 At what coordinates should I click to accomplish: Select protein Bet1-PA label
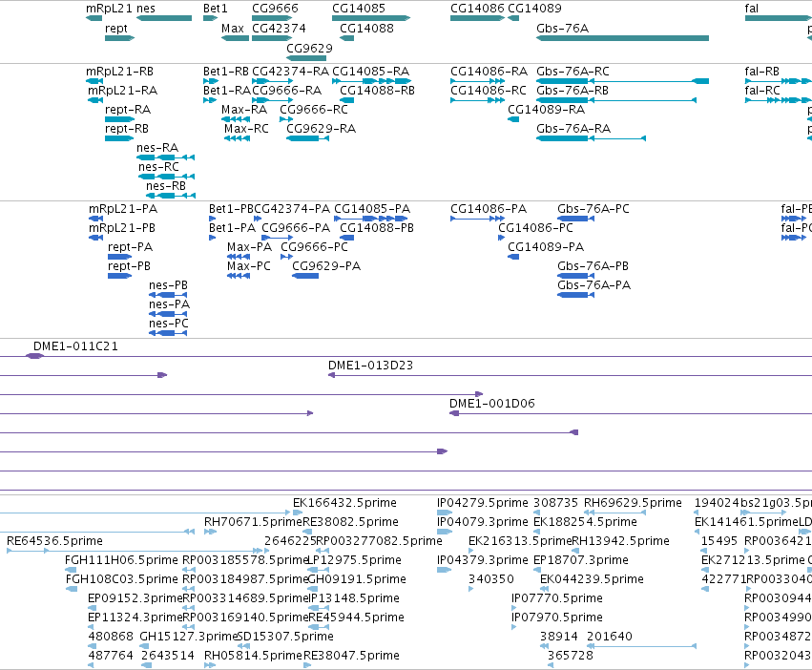(232, 228)
